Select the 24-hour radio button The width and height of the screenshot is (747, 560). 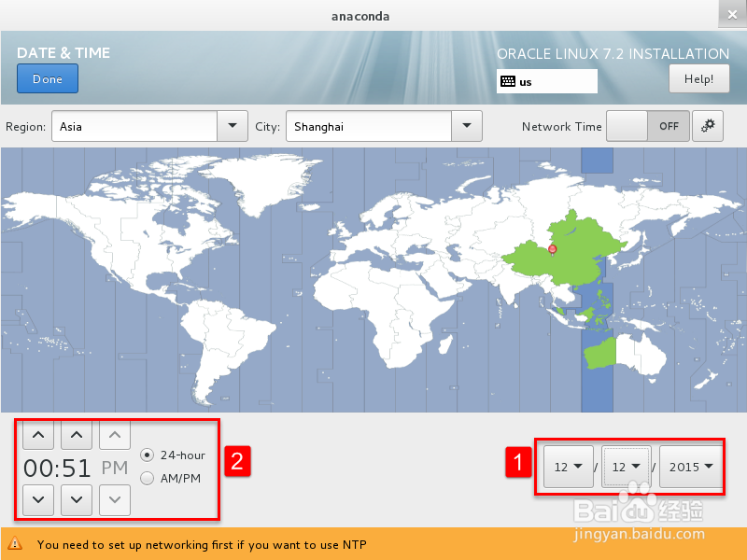(x=148, y=455)
